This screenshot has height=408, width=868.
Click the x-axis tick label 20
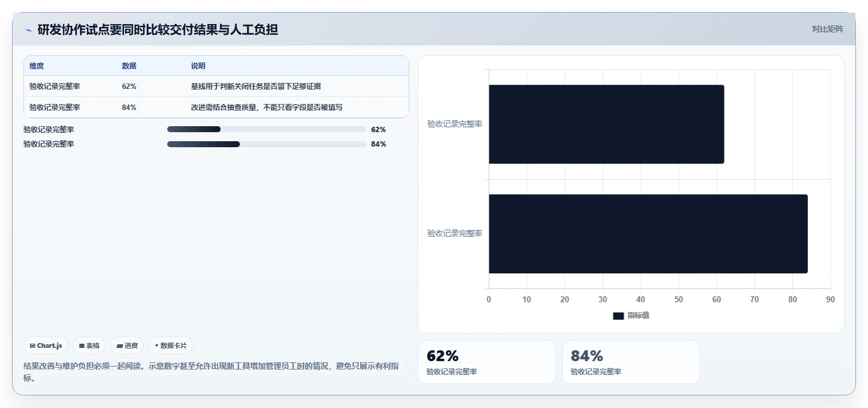tap(564, 299)
